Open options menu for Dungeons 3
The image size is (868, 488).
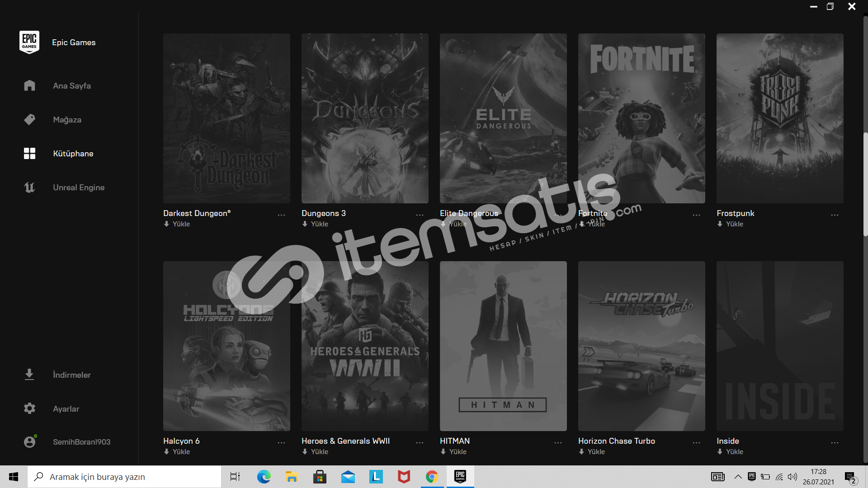(420, 215)
